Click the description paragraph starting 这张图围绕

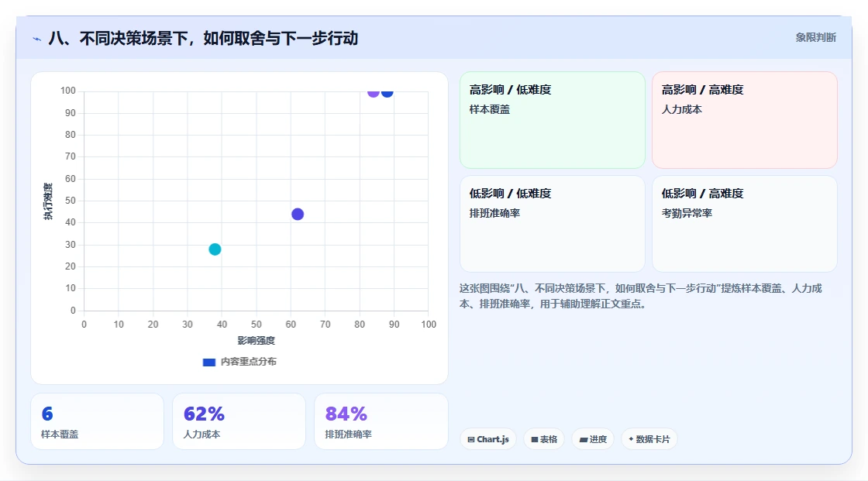pos(640,296)
